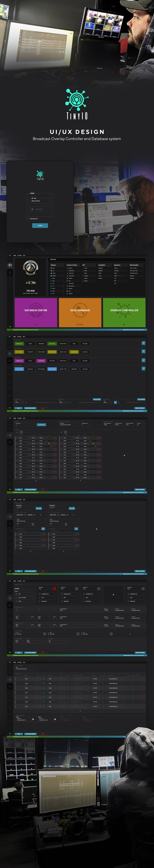Toggle the olive FULL L SHAPE button
154x868 pixels.
[19, 352]
